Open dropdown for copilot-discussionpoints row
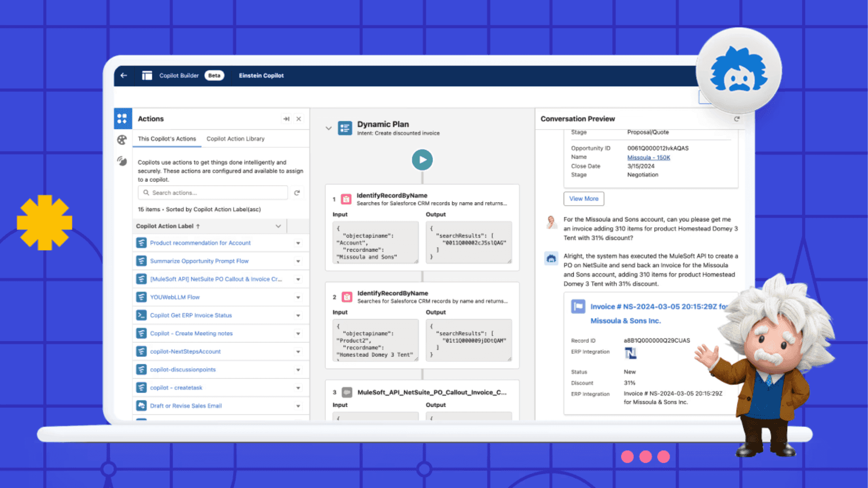The width and height of the screenshot is (868, 488). pyautogui.click(x=298, y=370)
